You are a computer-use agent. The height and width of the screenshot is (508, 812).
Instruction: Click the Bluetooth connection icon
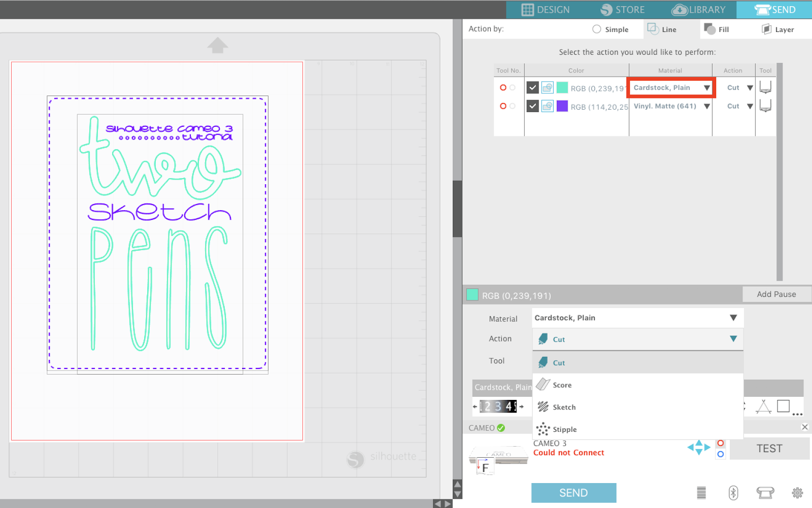[733, 492]
